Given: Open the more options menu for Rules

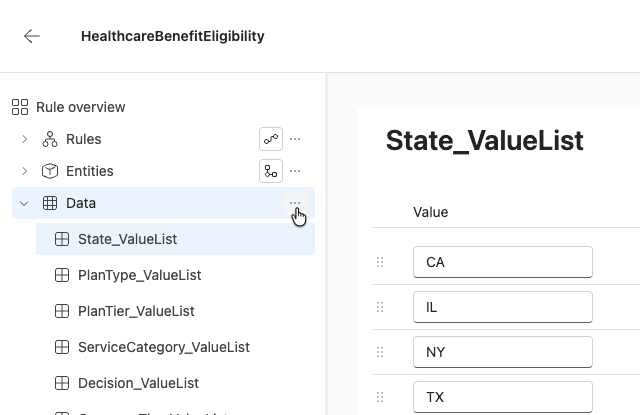Looking at the screenshot, I should [x=295, y=139].
